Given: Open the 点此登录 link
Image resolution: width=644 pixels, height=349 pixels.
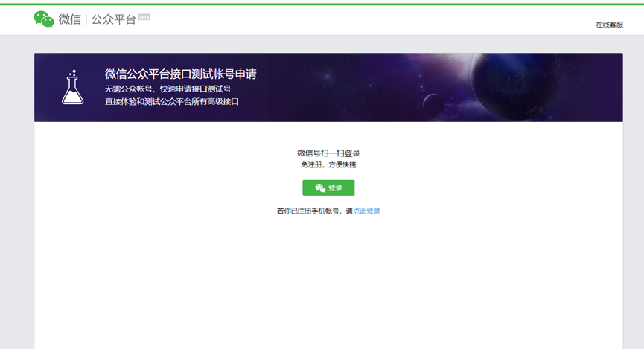Looking at the screenshot, I should click(x=366, y=211).
